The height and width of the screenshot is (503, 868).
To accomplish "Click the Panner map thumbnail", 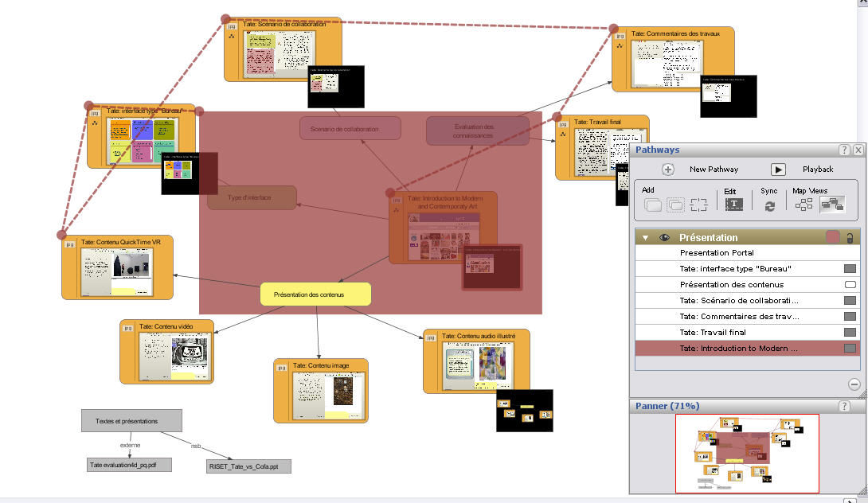I will coord(746,453).
